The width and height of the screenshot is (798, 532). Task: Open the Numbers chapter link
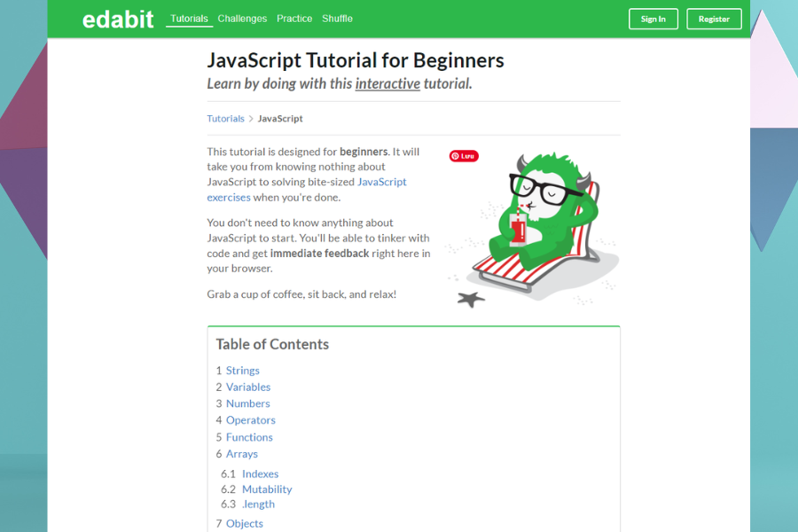click(x=248, y=403)
